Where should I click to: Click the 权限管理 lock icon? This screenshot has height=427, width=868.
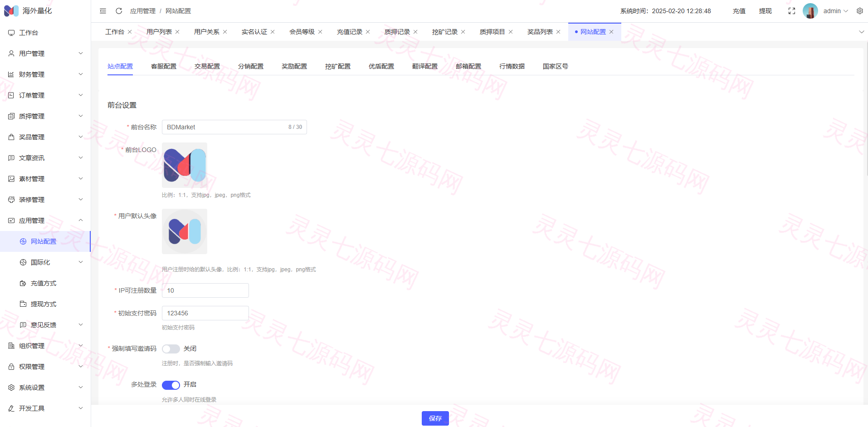tap(11, 367)
